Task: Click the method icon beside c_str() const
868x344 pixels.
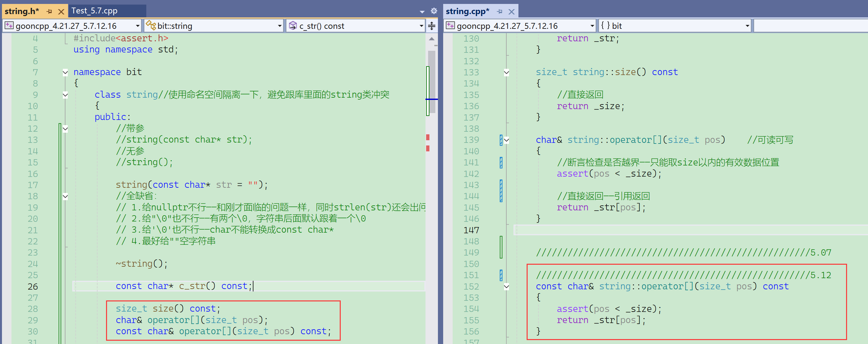Action: pyautogui.click(x=293, y=26)
